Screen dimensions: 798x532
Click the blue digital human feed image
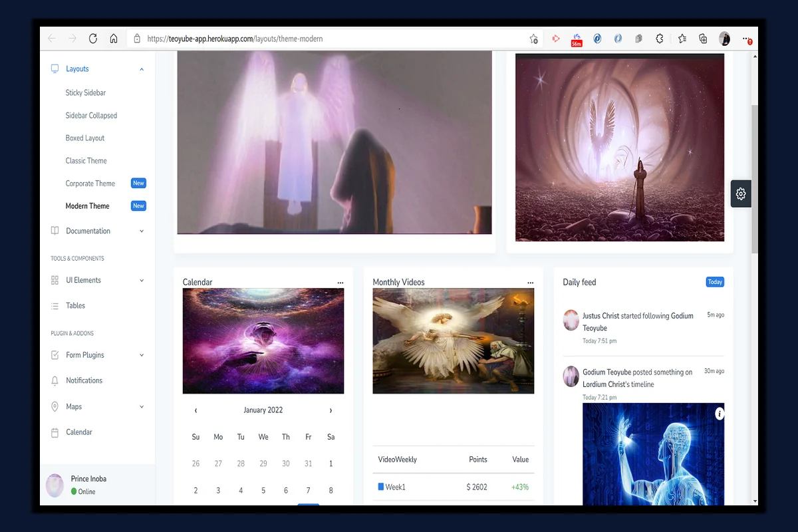click(654, 454)
